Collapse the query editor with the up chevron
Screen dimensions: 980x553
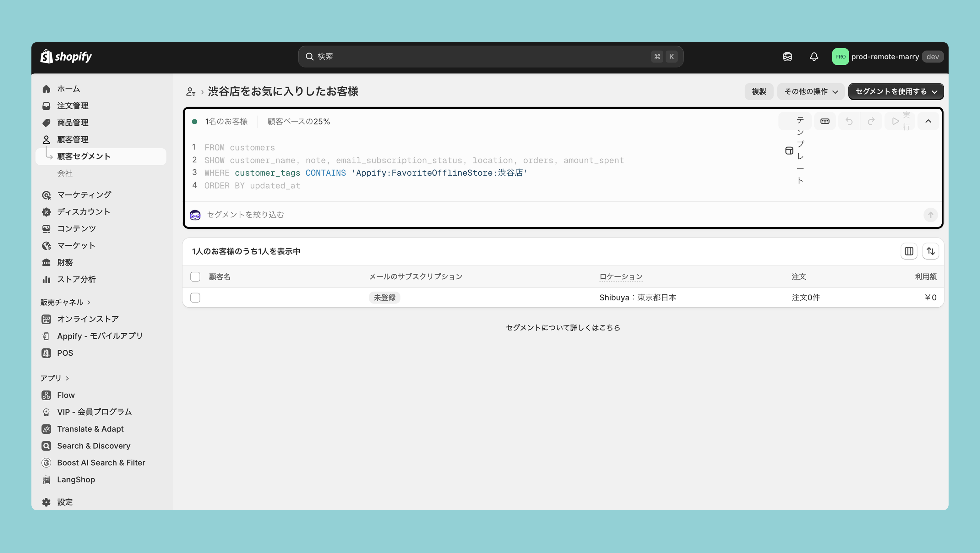tap(928, 121)
